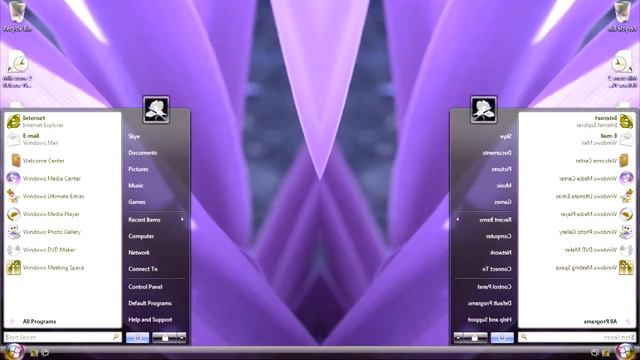Focus the Start Search field in mirrored Start menu
The height and width of the screenshot is (360, 640).
tap(577, 337)
